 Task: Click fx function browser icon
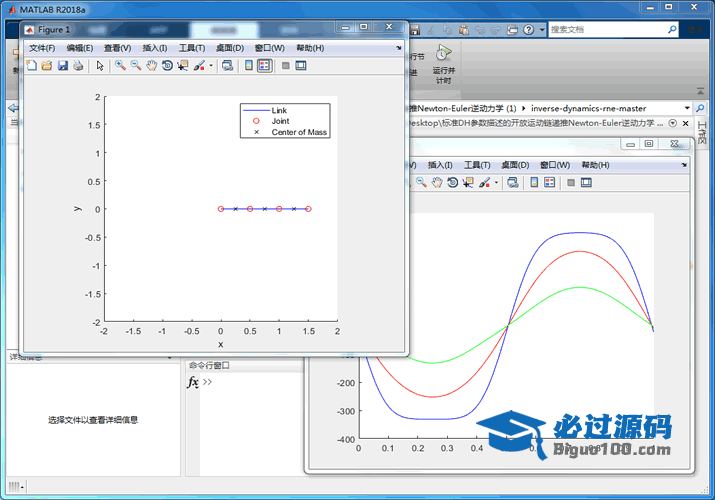(x=193, y=382)
